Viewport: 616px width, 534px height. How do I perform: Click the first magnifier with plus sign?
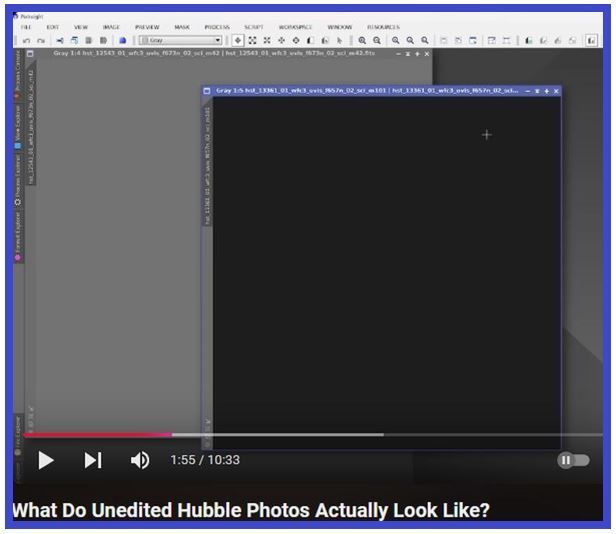point(362,40)
